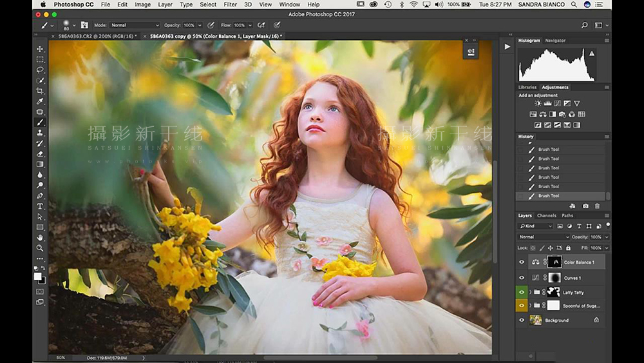Add a Levels adjustment

[547, 104]
